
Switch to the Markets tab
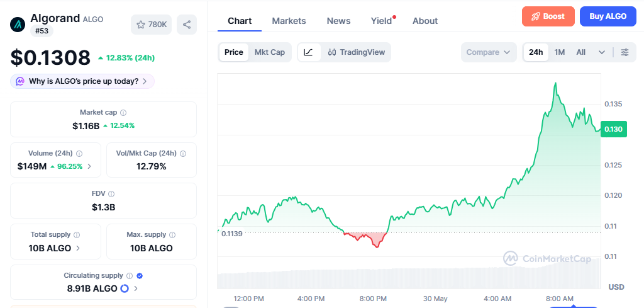(x=289, y=21)
